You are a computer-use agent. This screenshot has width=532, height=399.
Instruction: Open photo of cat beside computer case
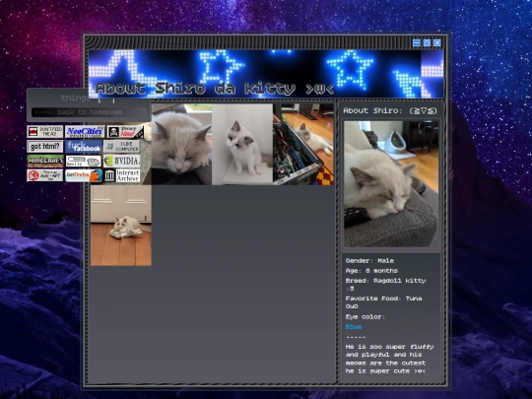[303, 145]
